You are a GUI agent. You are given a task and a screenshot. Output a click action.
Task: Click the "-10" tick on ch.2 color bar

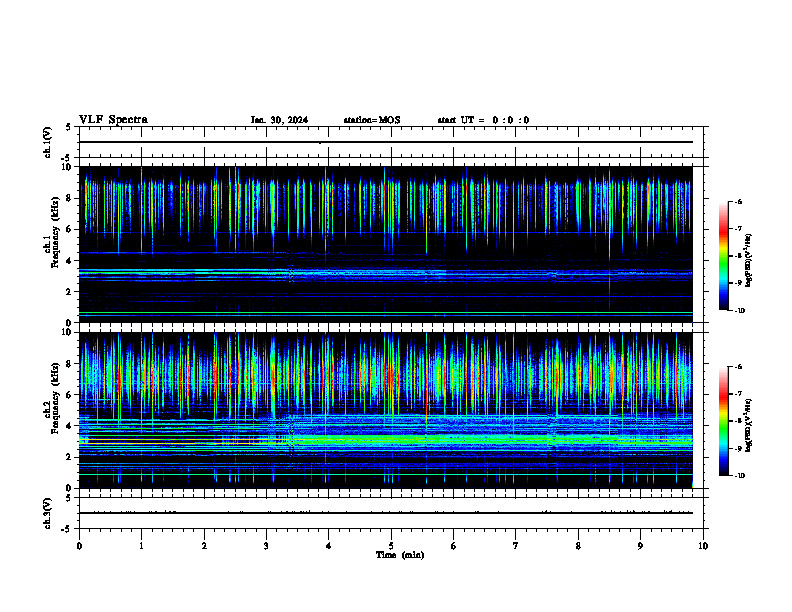point(739,476)
